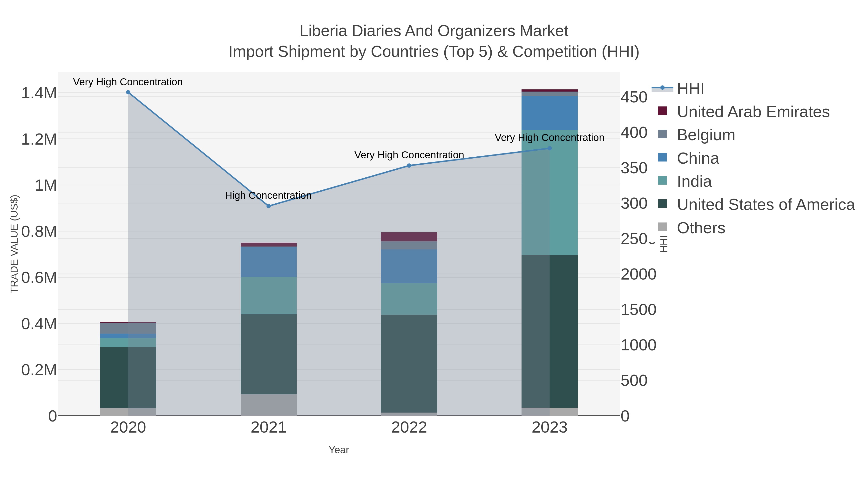The width and height of the screenshot is (868, 488).
Task: Select the 2023 India bar segment
Action: pyautogui.click(x=549, y=192)
